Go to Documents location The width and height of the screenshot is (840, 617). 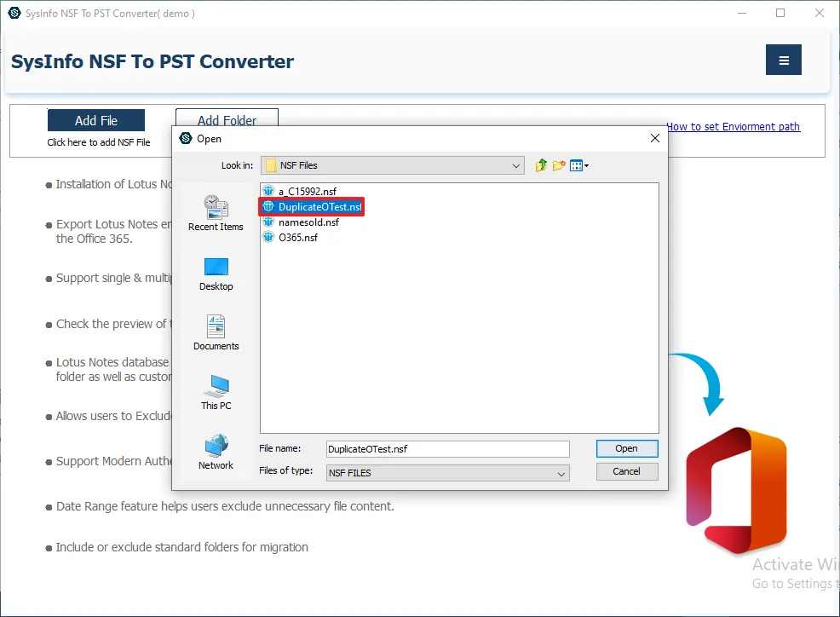tap(216, 333)
